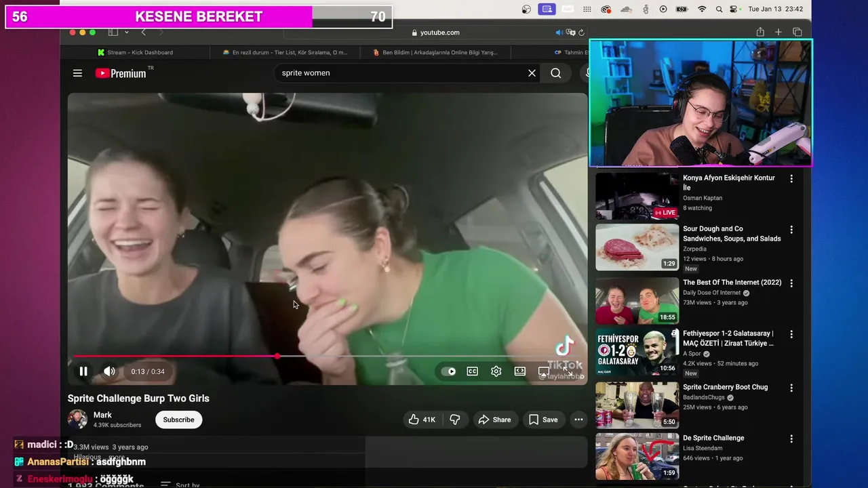
Task: Switch to Stream - Kick Dashboard tab
Action: point(135,52)
